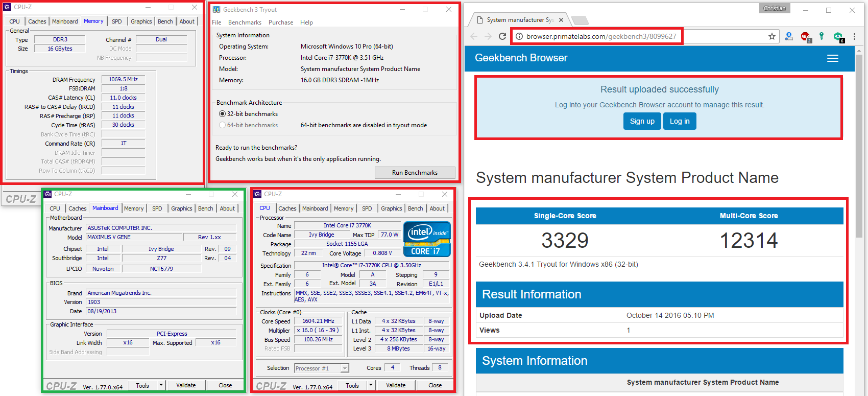Viewport: 868px width, 396px height.
Task: Click Validate in the Mainboard CPU-Z window
Action: (186, 385)
